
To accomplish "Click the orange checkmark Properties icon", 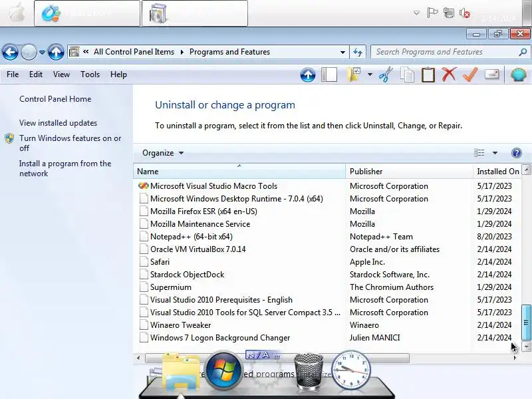I will (470, 74).
